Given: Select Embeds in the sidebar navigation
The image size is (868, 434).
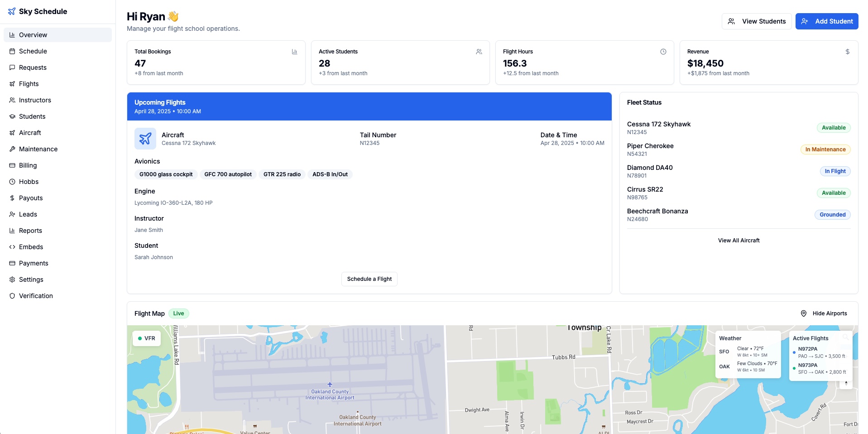Looking at the screenshot, I should [x=31, y=247].
